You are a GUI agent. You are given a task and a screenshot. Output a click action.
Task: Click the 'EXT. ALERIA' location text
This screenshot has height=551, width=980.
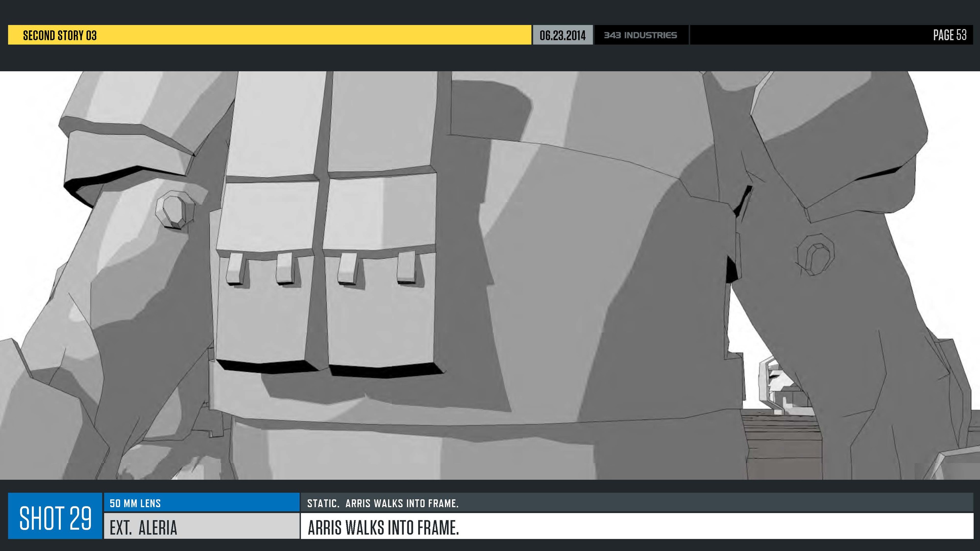[x=143, y=528]
